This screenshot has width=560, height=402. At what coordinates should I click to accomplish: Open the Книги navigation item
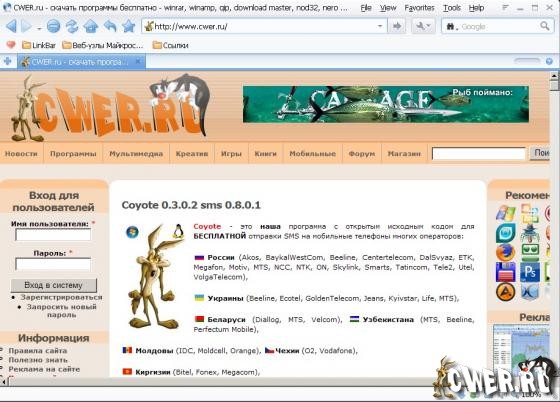coord(265,154)
